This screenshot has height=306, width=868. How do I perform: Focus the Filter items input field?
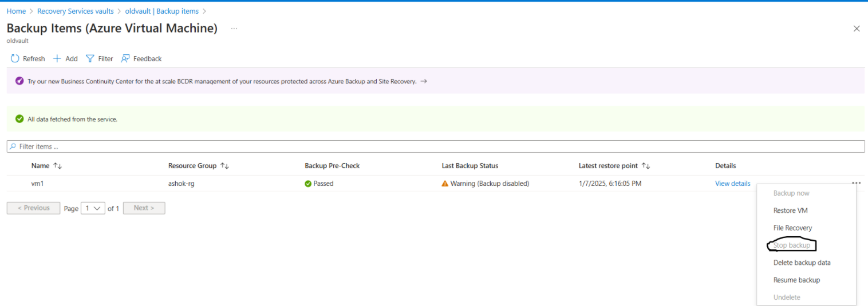[x=436, y=146]
